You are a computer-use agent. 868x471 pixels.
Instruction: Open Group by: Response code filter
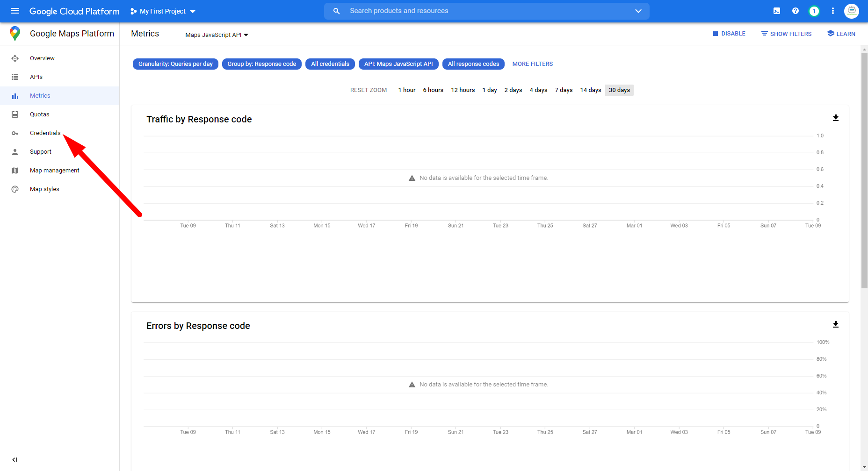[x=262, y=64]
